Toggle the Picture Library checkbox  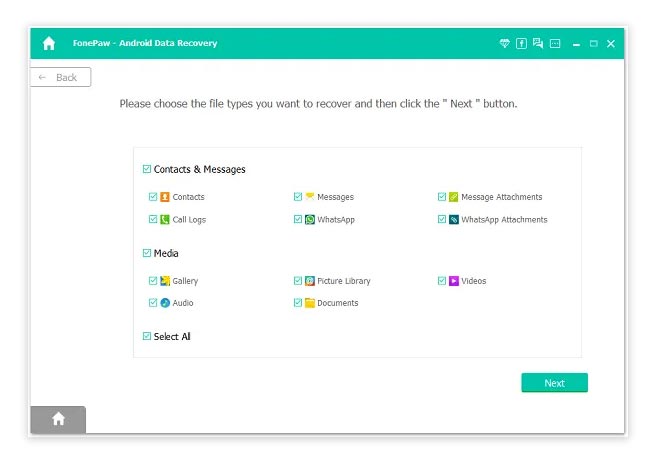[x=298, y=281]
